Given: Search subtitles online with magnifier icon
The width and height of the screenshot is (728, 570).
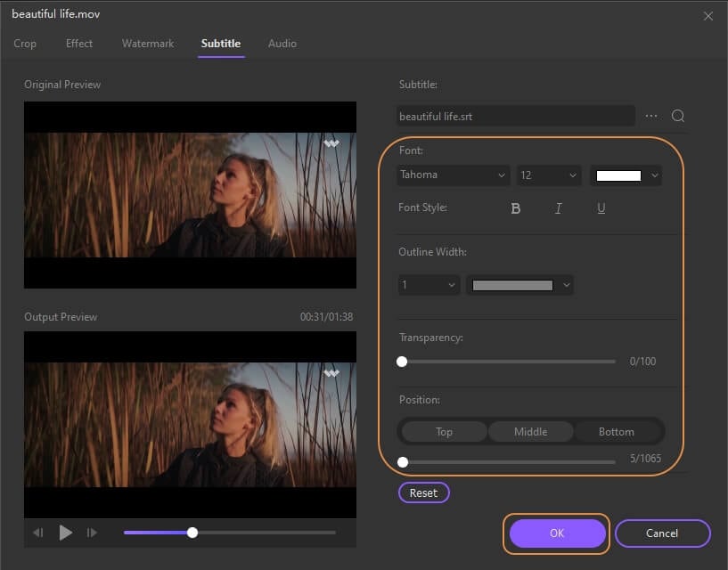Looking at the screenshot, I should (678, 116).
